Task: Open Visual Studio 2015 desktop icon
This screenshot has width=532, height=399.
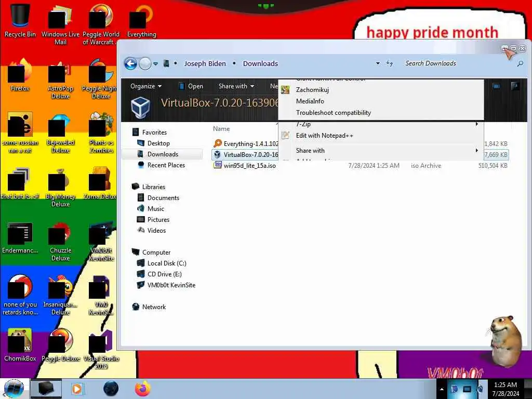Action: point(101,349)
